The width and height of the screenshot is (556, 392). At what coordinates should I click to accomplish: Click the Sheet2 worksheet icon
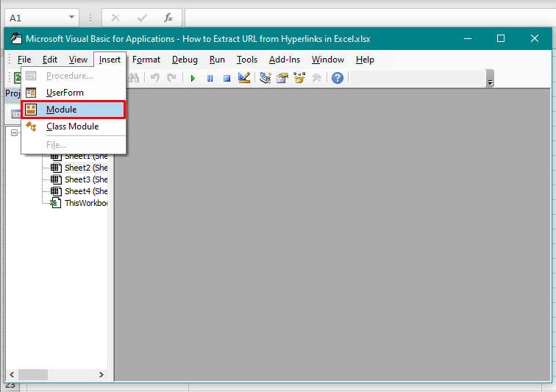click(56, 168)
